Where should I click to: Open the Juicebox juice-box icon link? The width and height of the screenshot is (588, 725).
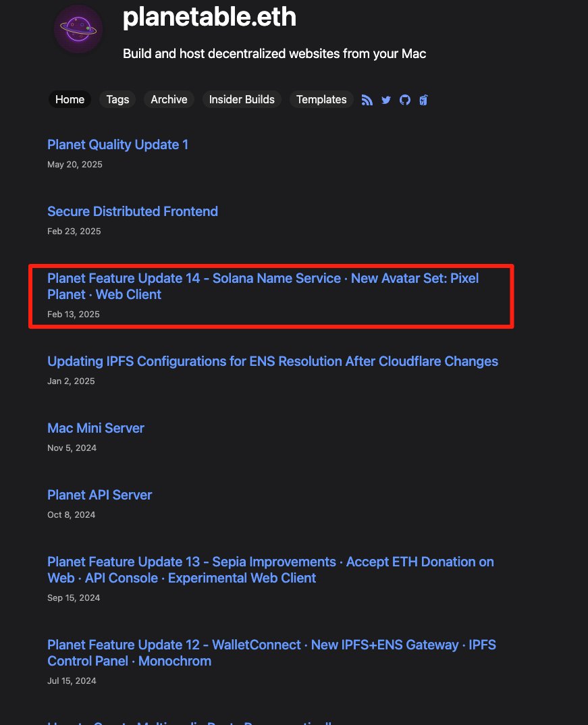click(x=423, y=100)
